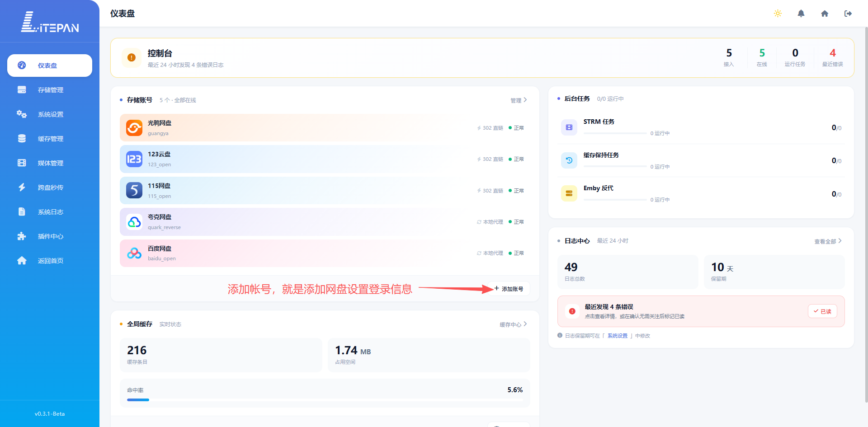Open 存储管理 in the sidebar

pyautogui.click(x=50, y=90)
